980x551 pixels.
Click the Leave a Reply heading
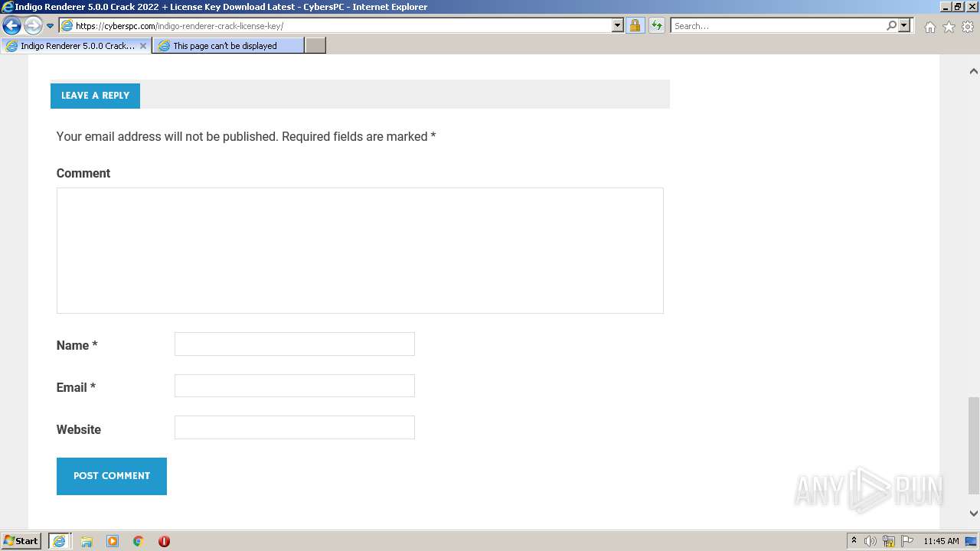point(95,96)
